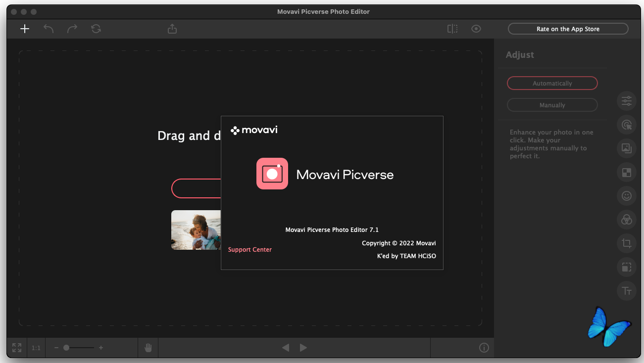
Task: Select the dashed-square resize tool
Action: pos(627,267)
